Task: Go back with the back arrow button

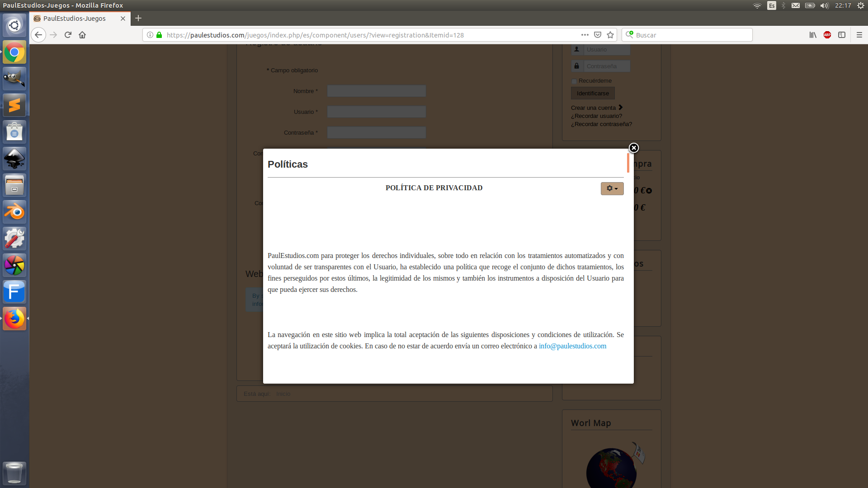Action: click(x=38, y=35)
